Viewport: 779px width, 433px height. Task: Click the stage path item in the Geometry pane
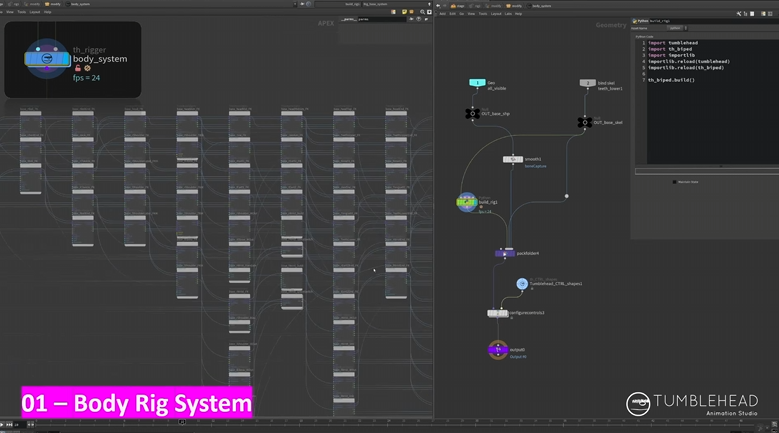pyautogui.click(x=457, y=6)
